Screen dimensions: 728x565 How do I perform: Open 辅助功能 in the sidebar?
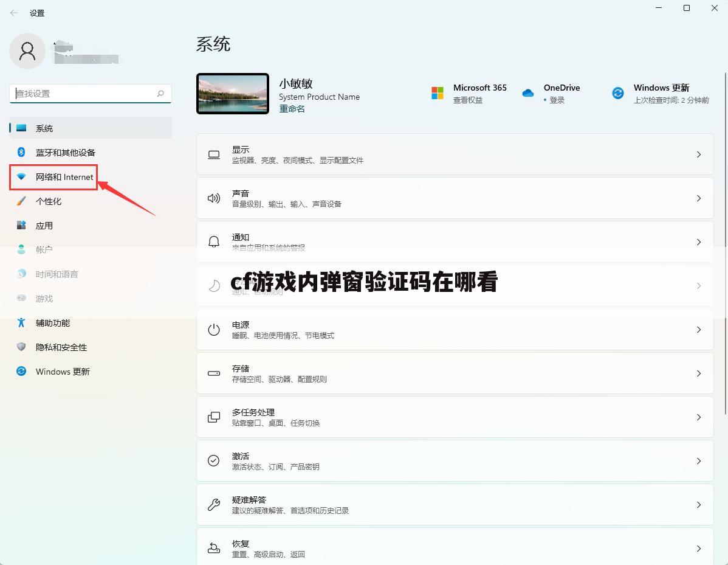(91, 323)
